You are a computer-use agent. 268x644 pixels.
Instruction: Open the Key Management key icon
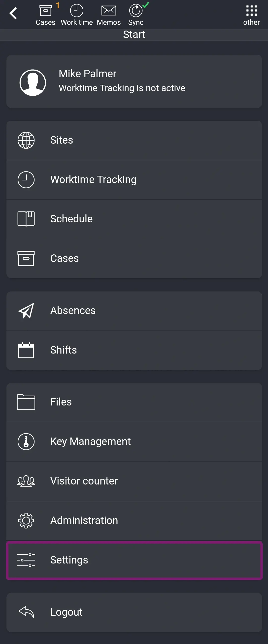pyautogui.click(x=26, y=441)
